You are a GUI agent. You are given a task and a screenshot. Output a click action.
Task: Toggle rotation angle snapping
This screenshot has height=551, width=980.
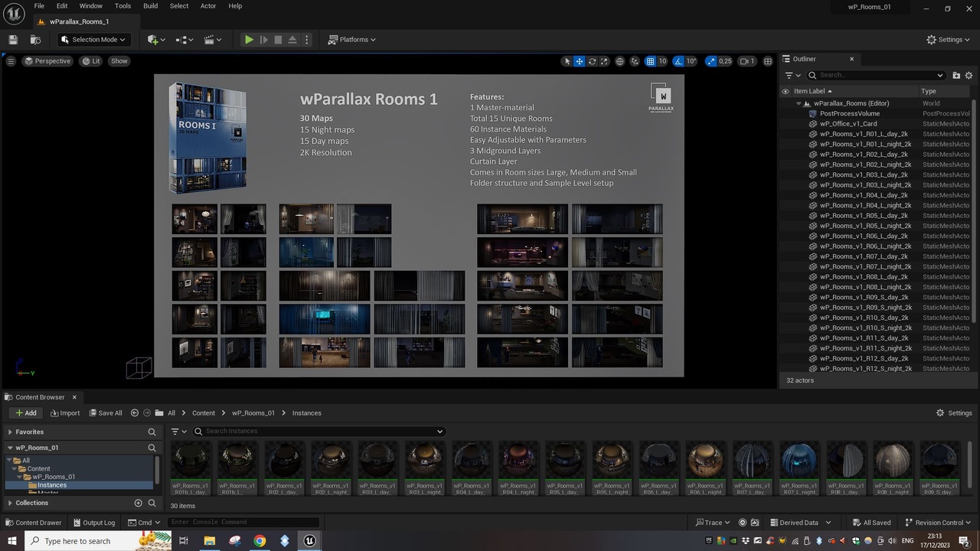pyautogui.click(x=678, y=61)
